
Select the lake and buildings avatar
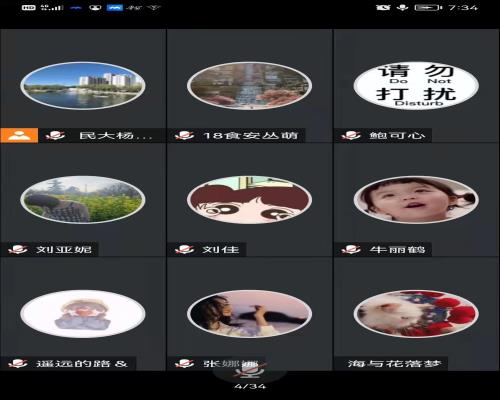pos(83,86)
